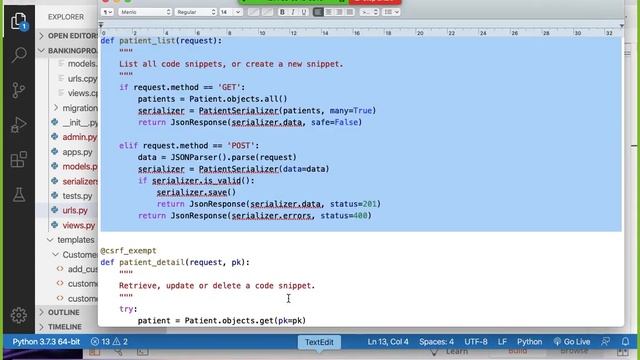Open the views.cpython cache file
The width and height of the screenshot is (640, 360).
pos(82,93)
